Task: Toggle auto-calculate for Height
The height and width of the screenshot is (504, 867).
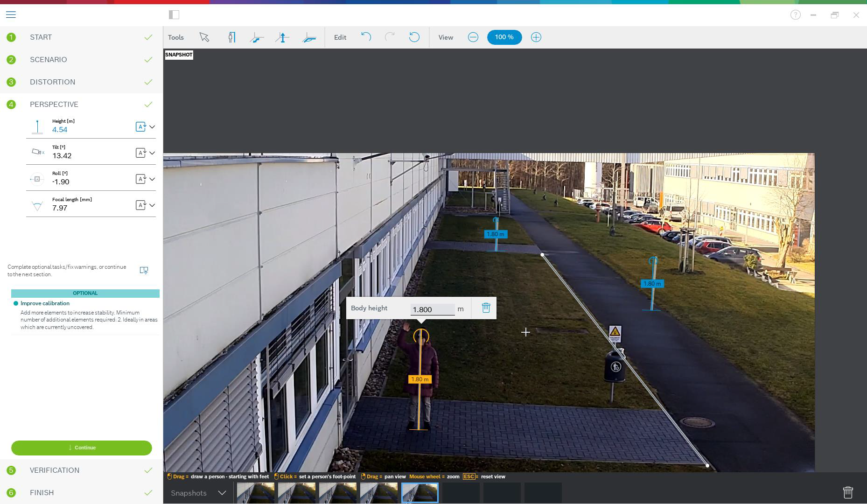Action: click(x=140, y=127)
